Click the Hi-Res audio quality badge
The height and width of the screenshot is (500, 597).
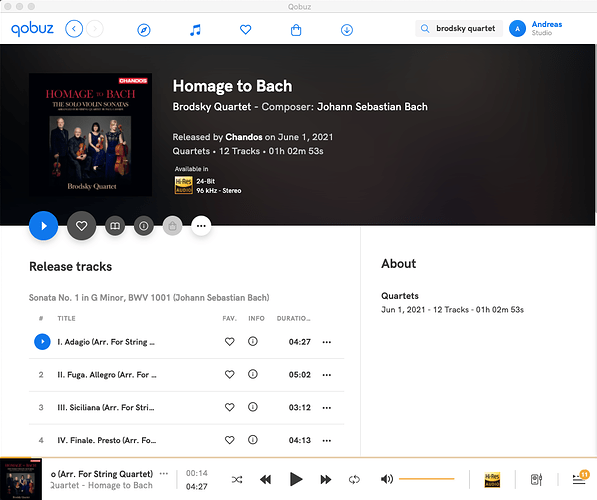point(492,479)
